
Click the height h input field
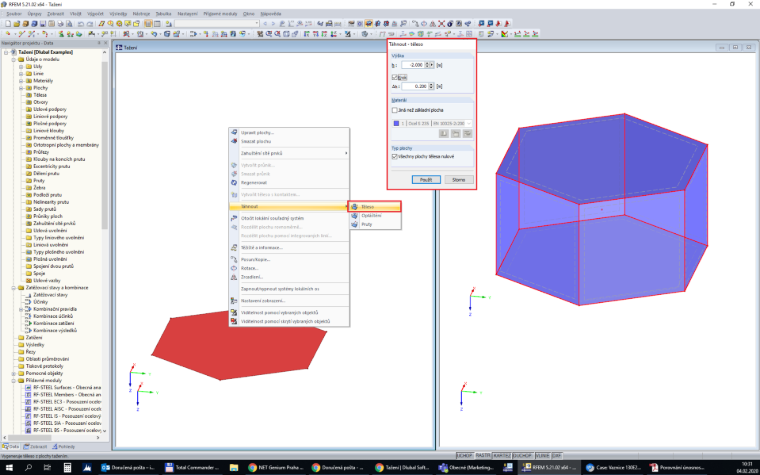(412, 65)
